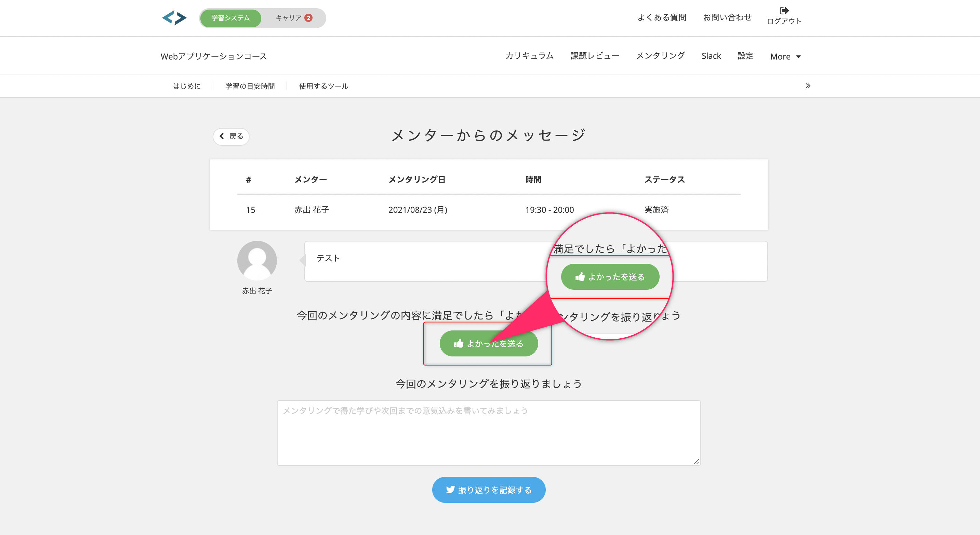Open よくある質問 link
Image resolution: width=980 pixels, height=535 pixels.
pyautogui.click(x=662, y=17)
